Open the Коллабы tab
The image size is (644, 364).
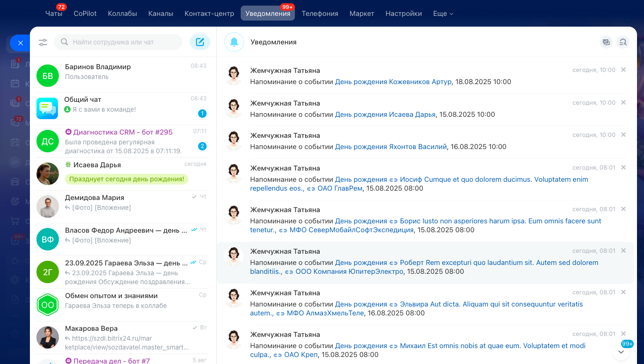click(122, 14)
